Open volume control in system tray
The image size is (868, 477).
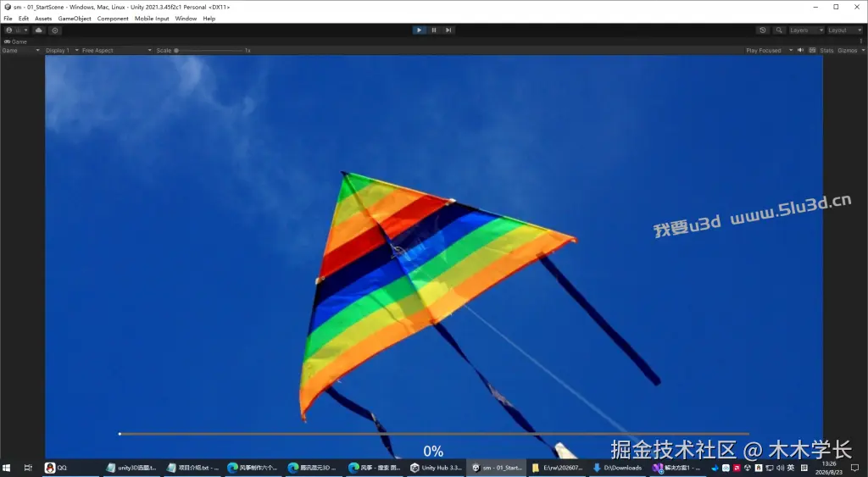(780, 468)
